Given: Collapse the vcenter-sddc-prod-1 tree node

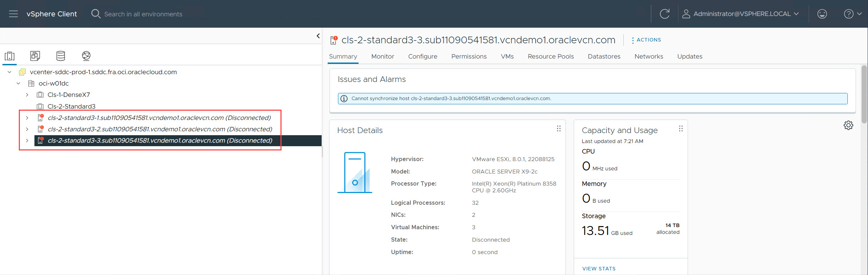Looking at the screenshot, I should 10,72.
